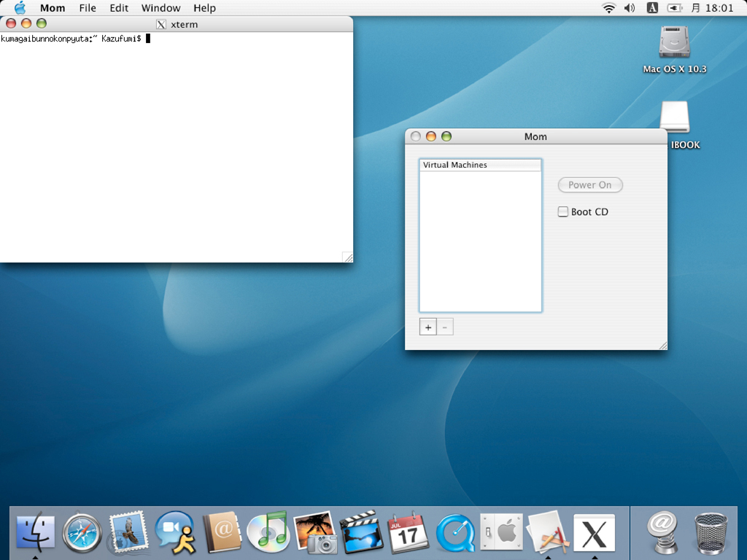Open the Window menu
The image size is (747, 560).
click(161, 7)
